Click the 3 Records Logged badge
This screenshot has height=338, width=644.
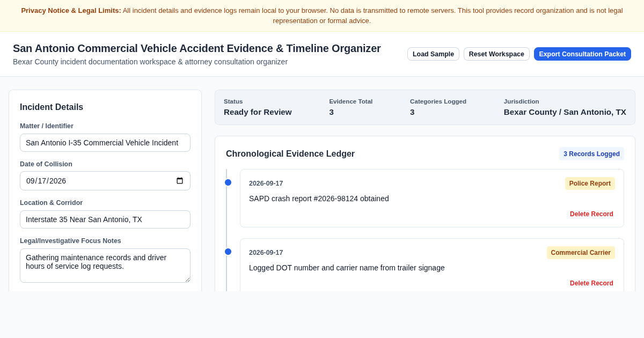[591, 154]
